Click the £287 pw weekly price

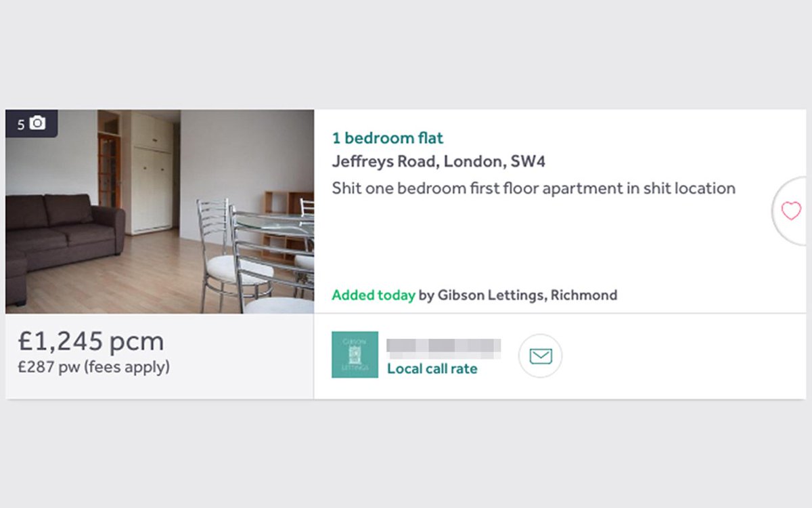pyautogui.click(x=49, y=367)
